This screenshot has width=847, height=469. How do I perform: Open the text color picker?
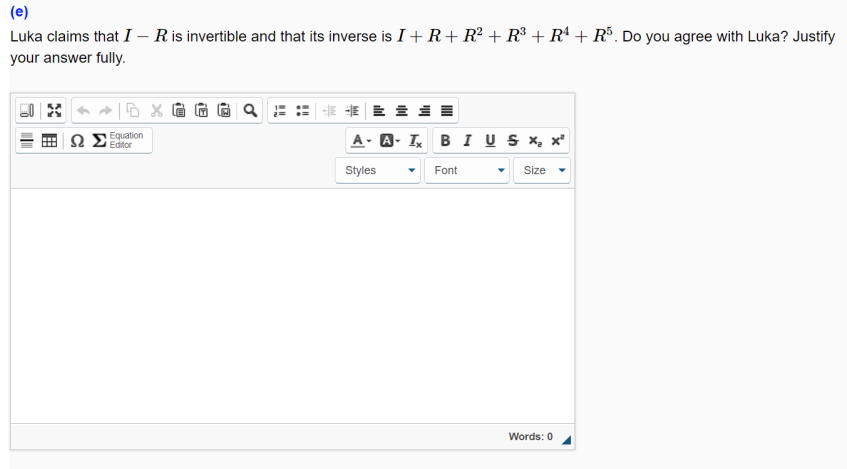point(361,140)
